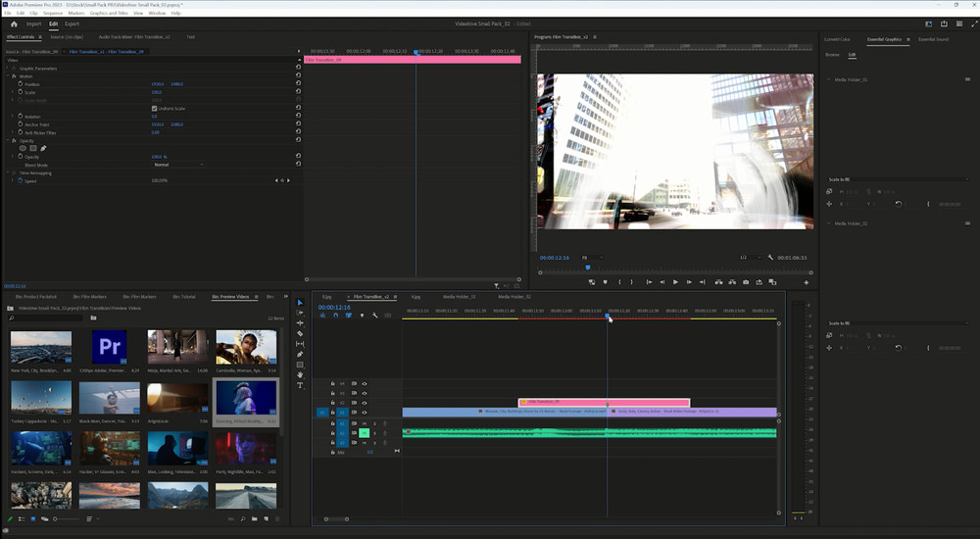Click Go to Out point button
Image resolution: width=980 pixels, height=539 pixels.
[x=703, y=282]
